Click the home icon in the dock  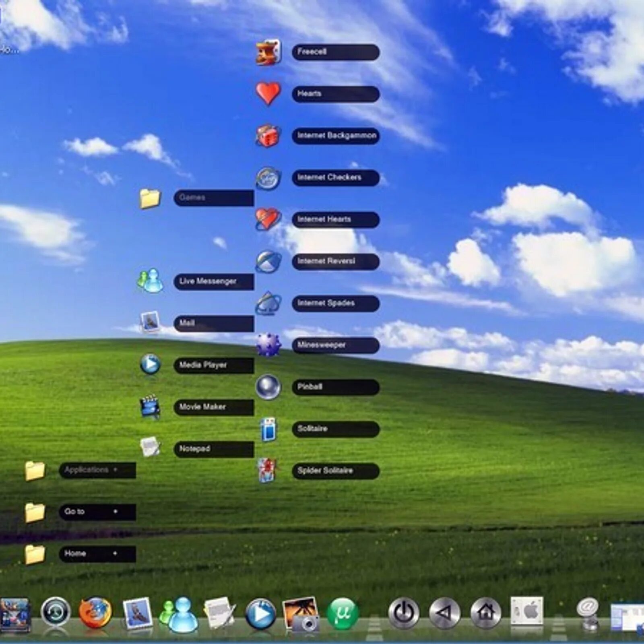click(x=486, y=613)
